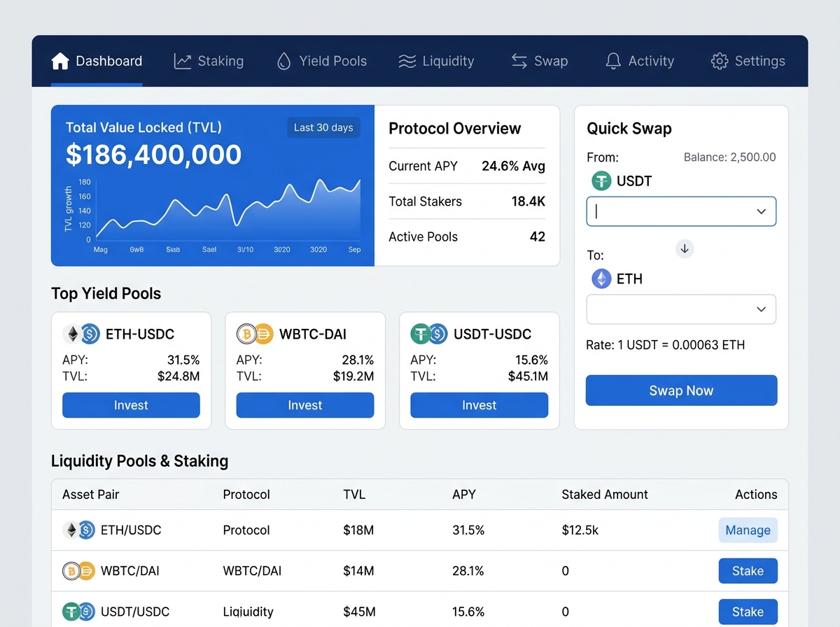Focus the To amount input field
840x627 pixels.
pos(681,309)
